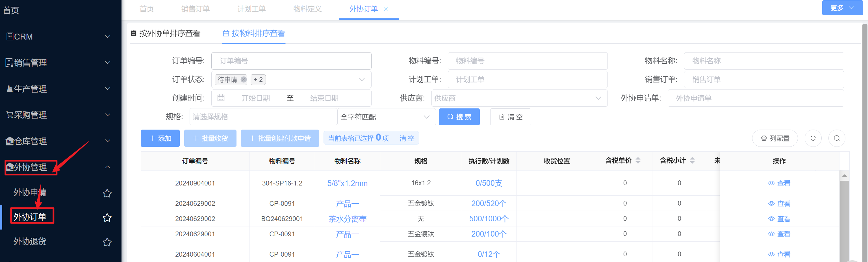Open the 0/500支 quantity link
This screenshot has width=868, height=262.
(x=489, y=183)
